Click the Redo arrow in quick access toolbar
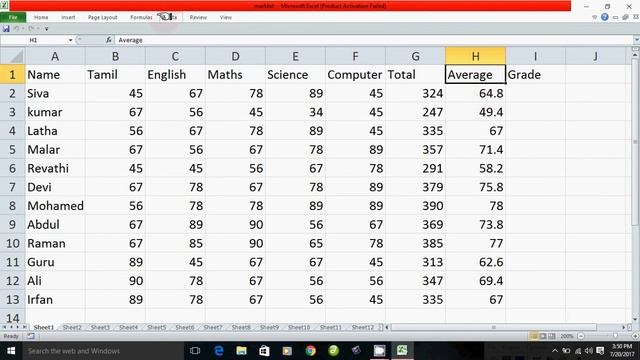Screen dimensions: 640x360 31,29
